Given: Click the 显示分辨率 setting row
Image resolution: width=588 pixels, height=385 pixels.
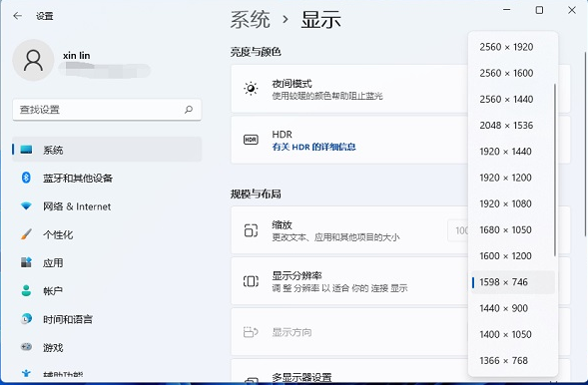Looking at the screenshot, I should point(348,281).
